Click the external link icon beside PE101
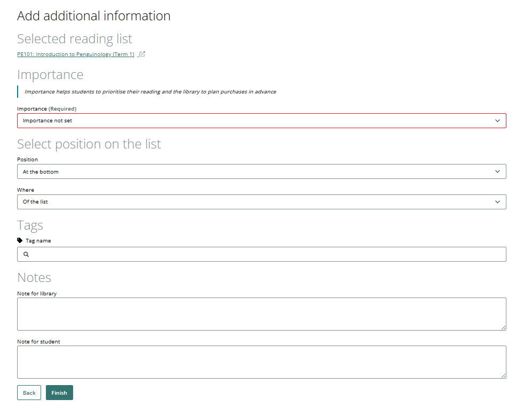532x415 pixels. click(x=141, y=54)
